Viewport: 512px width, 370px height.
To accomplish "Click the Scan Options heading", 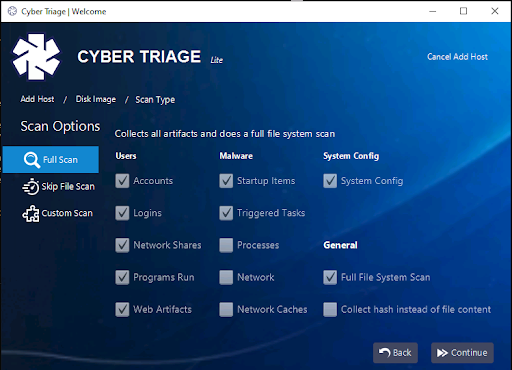I will pyautogui.click(x=60, y=126).
